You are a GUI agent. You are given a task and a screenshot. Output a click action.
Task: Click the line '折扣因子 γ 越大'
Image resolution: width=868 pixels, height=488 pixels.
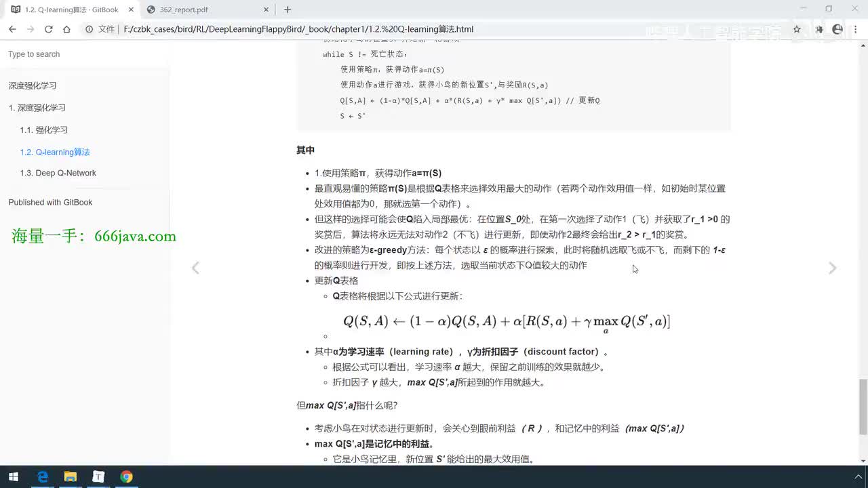439,382
